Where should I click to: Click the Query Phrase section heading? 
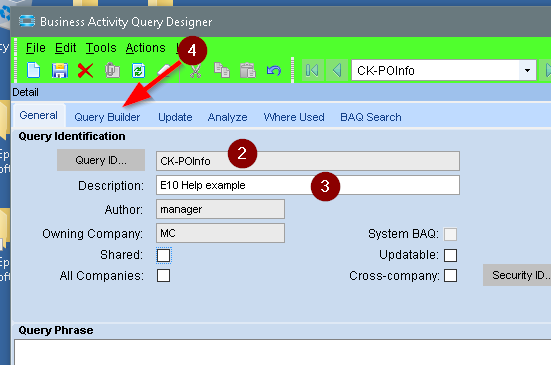pos(56,330)
